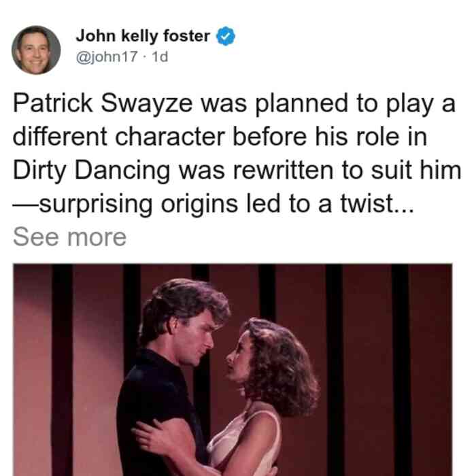476x476 pixels.
Task: Click the phrase "planned to play" in post
Action: click(344, 104)
